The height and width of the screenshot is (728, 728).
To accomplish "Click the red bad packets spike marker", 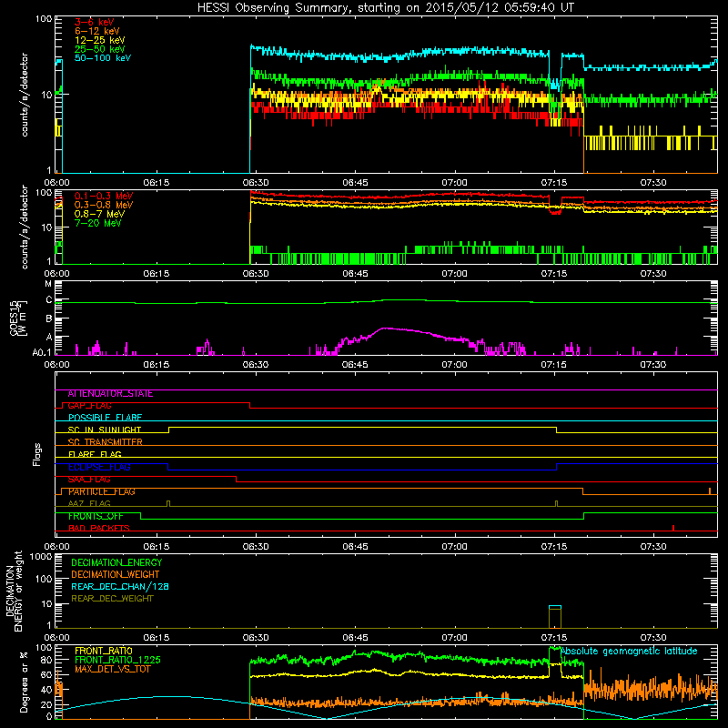I will pyautogui.click(x=673, y=528).
